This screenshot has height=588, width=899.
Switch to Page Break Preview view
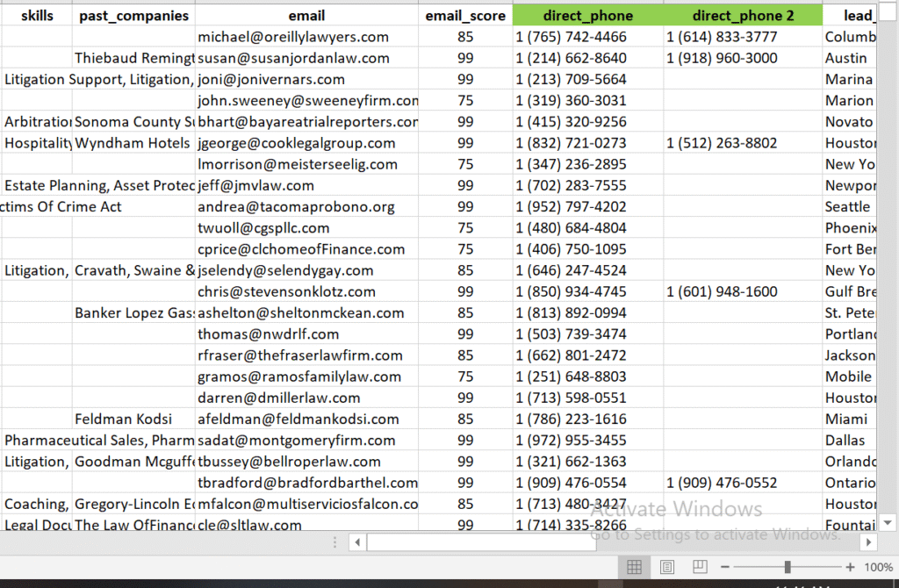(x=700, y=567)
